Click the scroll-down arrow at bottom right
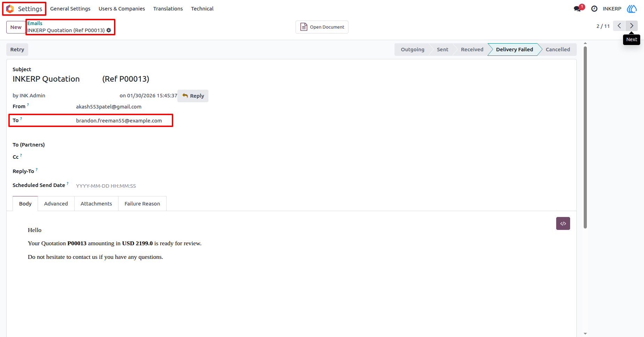Viewport: 644px width, 337px height. point(585,334)
